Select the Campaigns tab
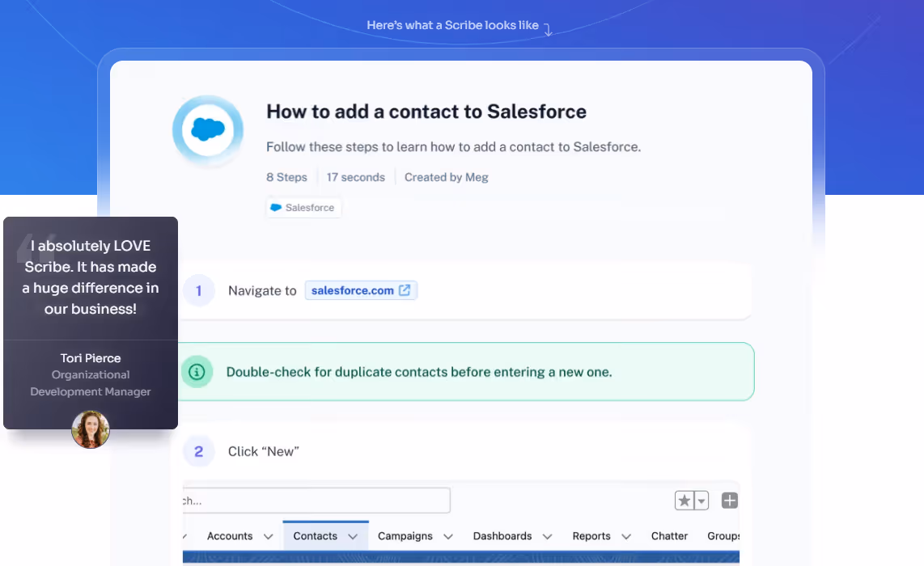 coord(405,536)
